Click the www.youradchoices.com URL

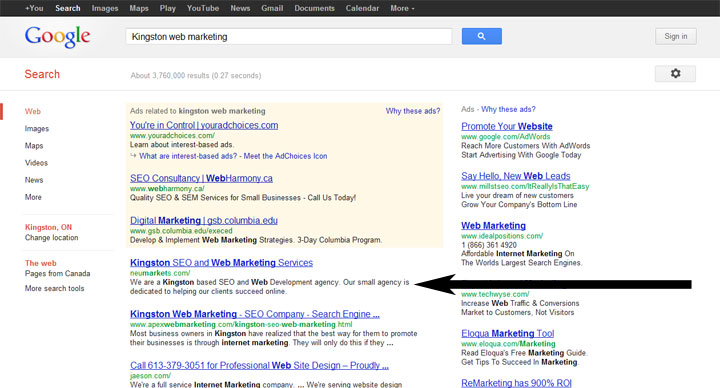click(172, 135)
